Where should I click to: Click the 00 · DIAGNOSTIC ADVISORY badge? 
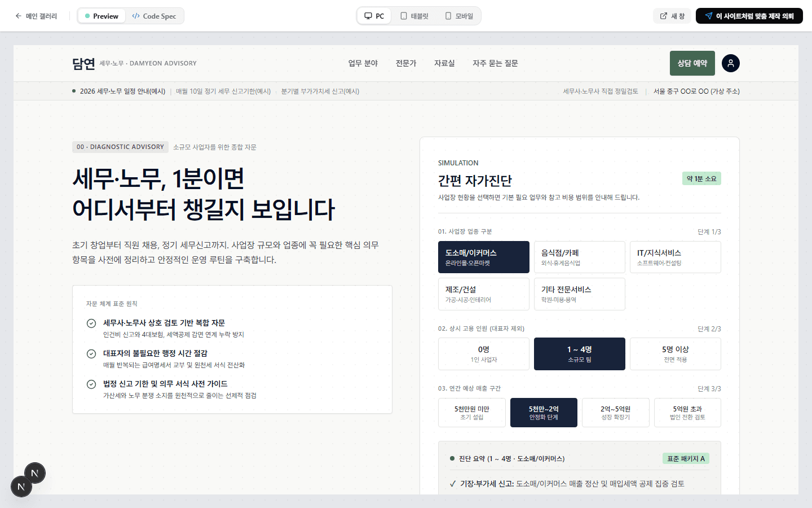point(120,147)
